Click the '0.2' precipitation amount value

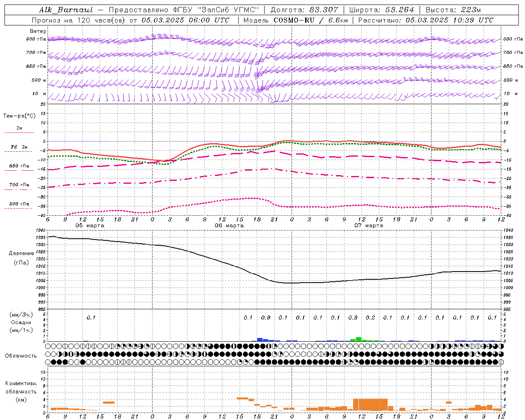coord(370,317)
